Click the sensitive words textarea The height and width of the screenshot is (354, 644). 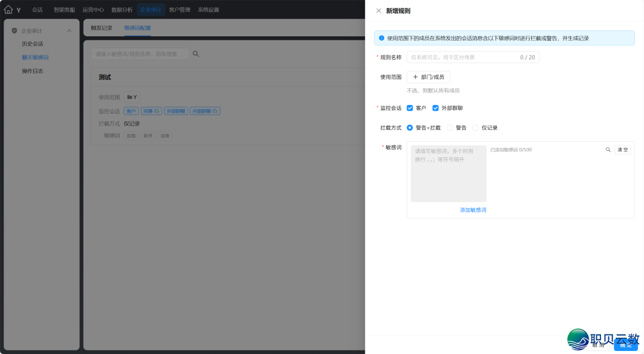point(448,173)
